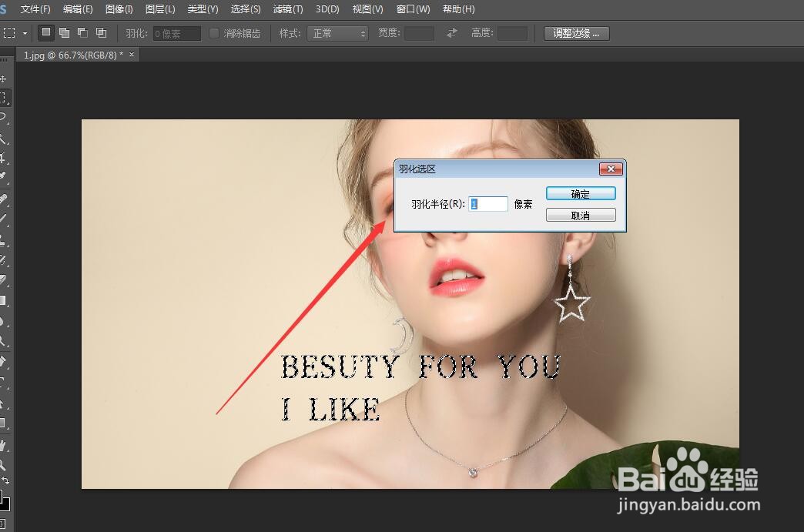
Task: Toggle Quick Mask mode icon
Action: point(2,524)
